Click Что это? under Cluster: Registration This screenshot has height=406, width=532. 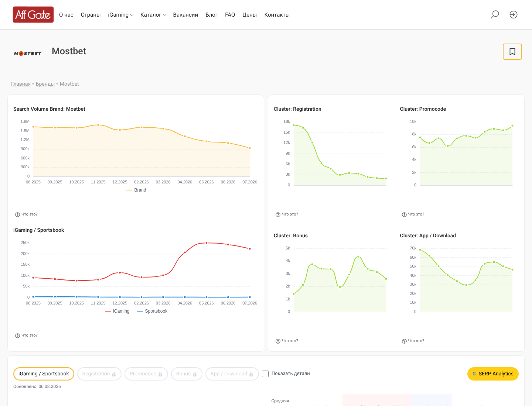point(290,214)
